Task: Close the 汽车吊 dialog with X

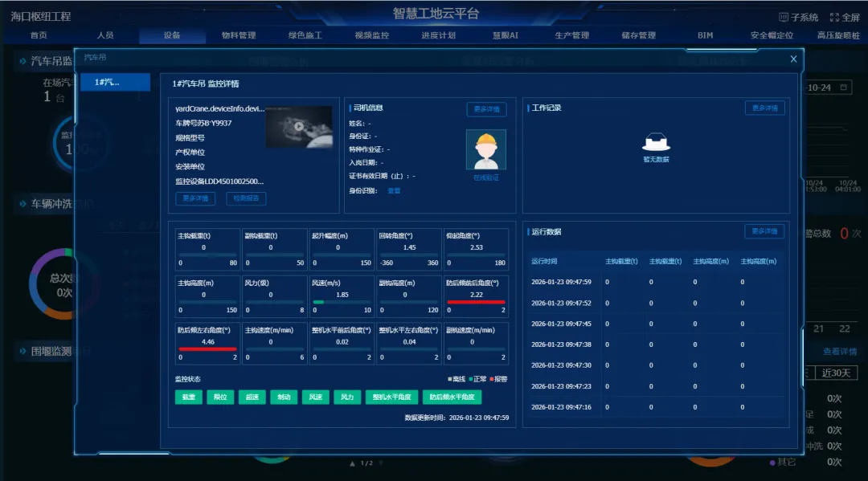Action: click(x=793, y=59)
